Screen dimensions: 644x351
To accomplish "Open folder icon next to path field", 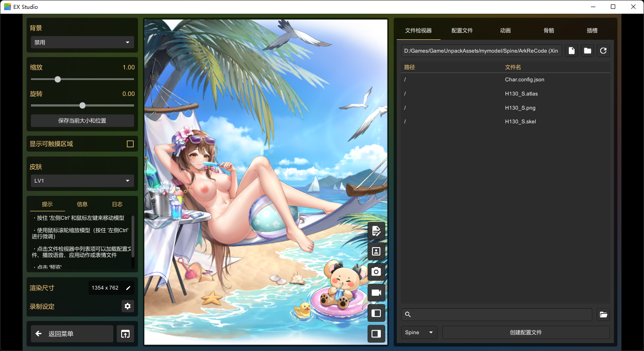I will (587, 51).
